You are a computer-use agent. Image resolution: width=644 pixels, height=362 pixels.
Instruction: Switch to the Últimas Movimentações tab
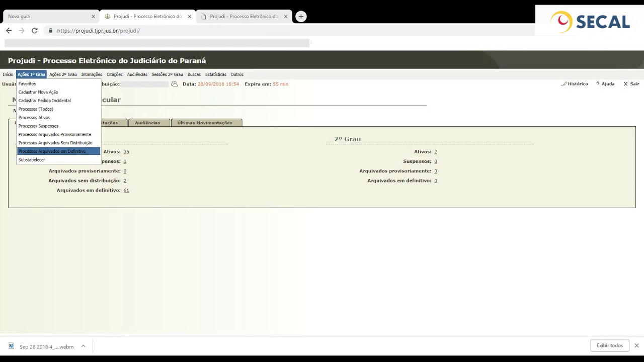click(x=206, y=123)
